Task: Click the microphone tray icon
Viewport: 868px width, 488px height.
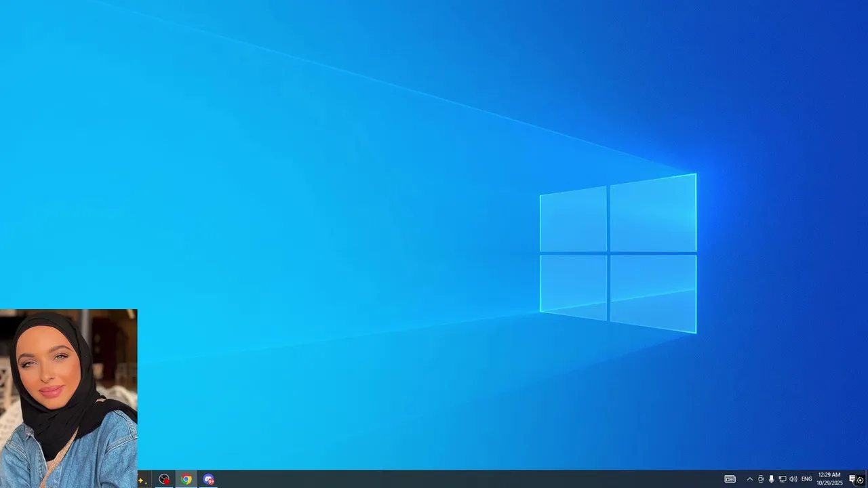Action: click(x=771, y=479)
